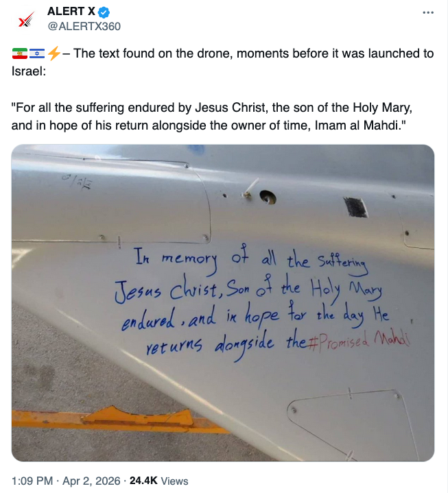448x493 pixels.
Task: Click the ALERT X profile avatar
Action: pyautogui.click(x=25, y=19)
